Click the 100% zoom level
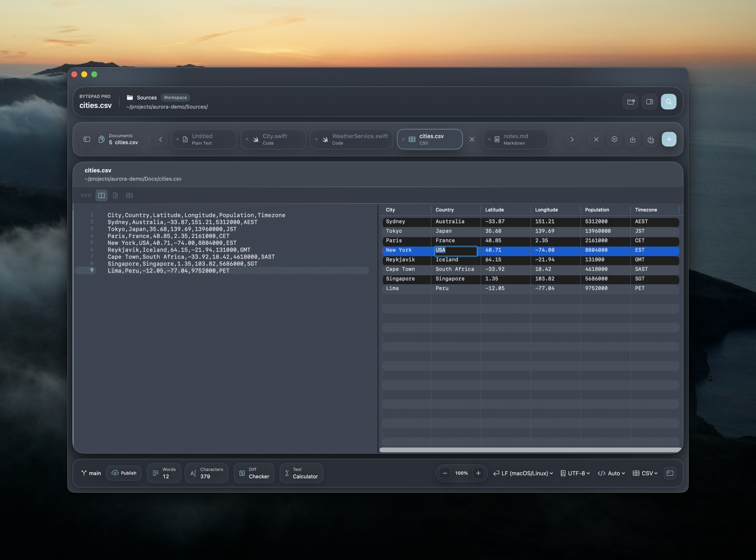This screenshot has height=560, width=756. click(x=462, y=473)
